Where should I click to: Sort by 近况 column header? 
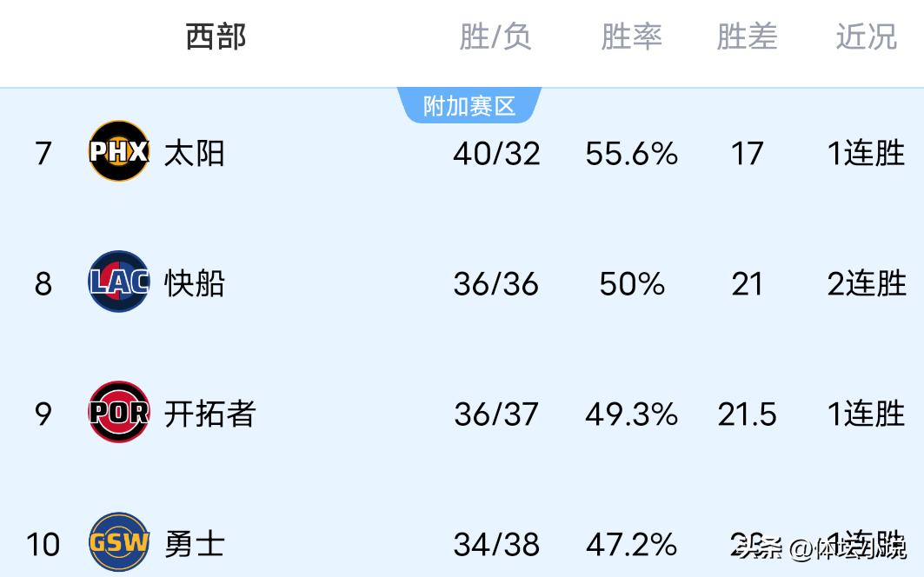[x=866, y=36]
